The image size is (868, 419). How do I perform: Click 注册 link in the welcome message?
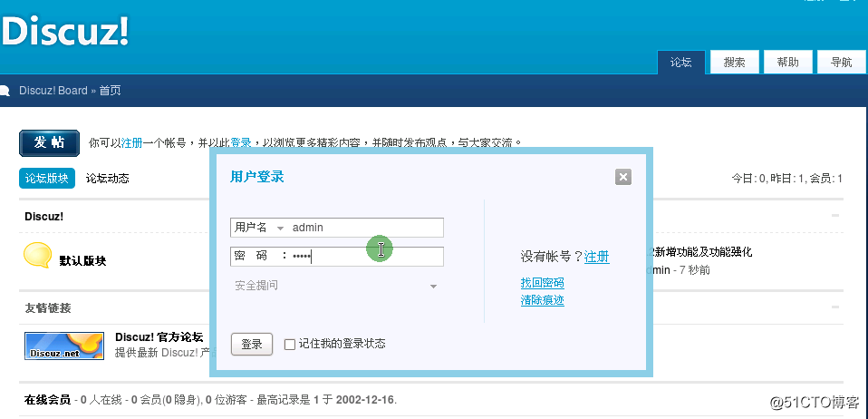[131, 143]
